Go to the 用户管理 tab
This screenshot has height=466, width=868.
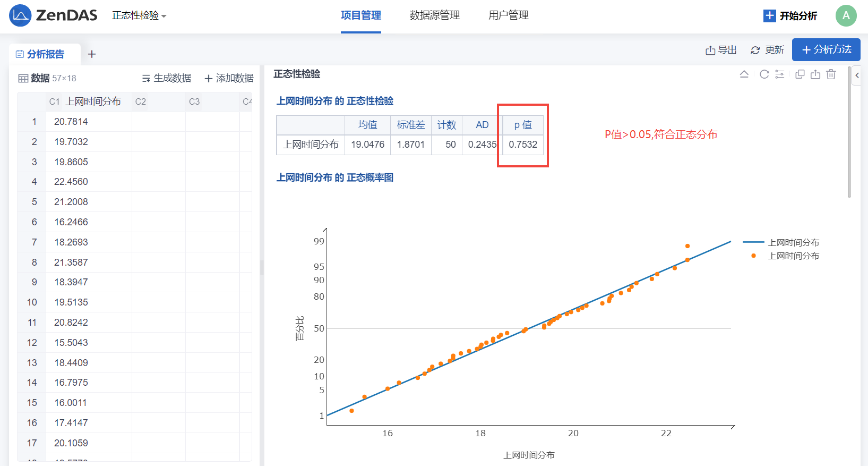[508, 15]
